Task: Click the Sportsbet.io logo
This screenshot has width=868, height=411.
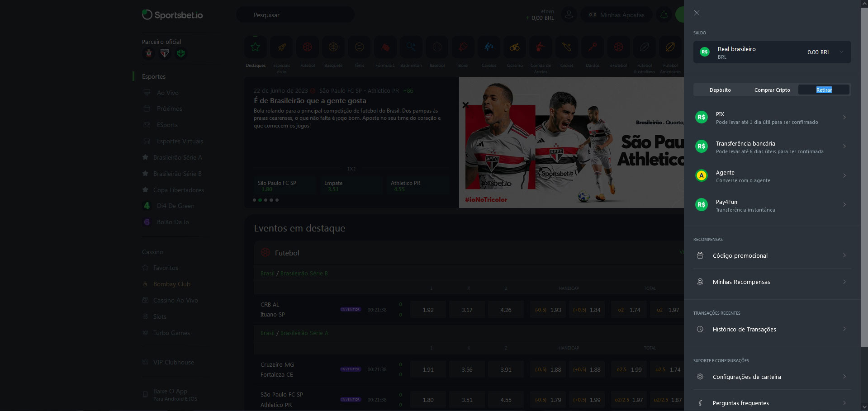Action: click(x=172, y=15)
